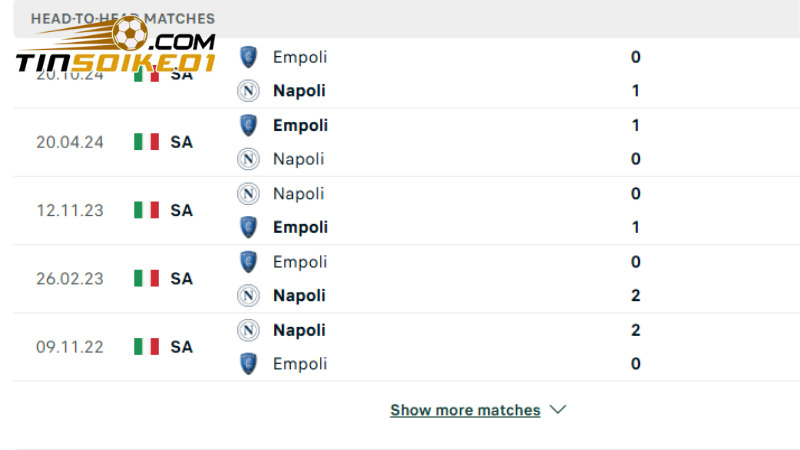
Task: Open the bold Napoli name in the 26.02.23 match
Action: point(299,296)
